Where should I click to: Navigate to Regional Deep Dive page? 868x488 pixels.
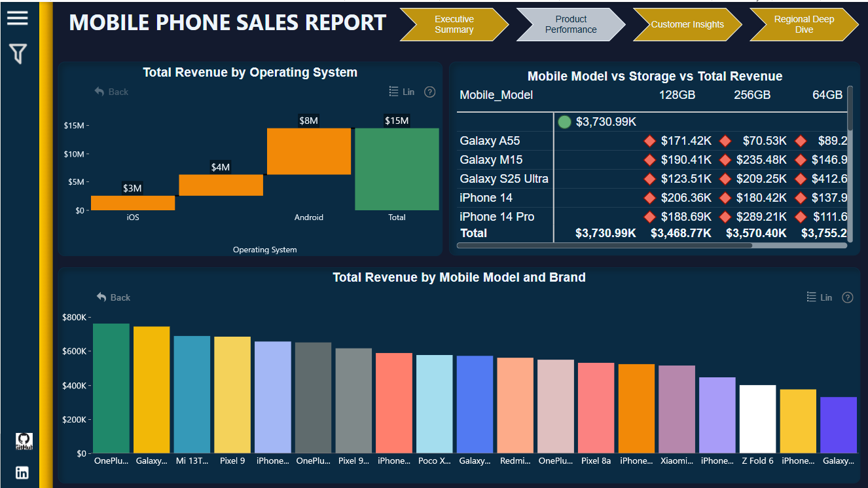point(804,25)
